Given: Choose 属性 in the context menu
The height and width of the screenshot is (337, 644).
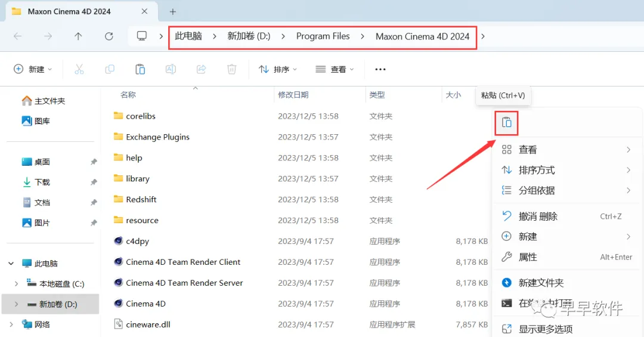Looking at the screenshot, I should [x=567, y=257].
